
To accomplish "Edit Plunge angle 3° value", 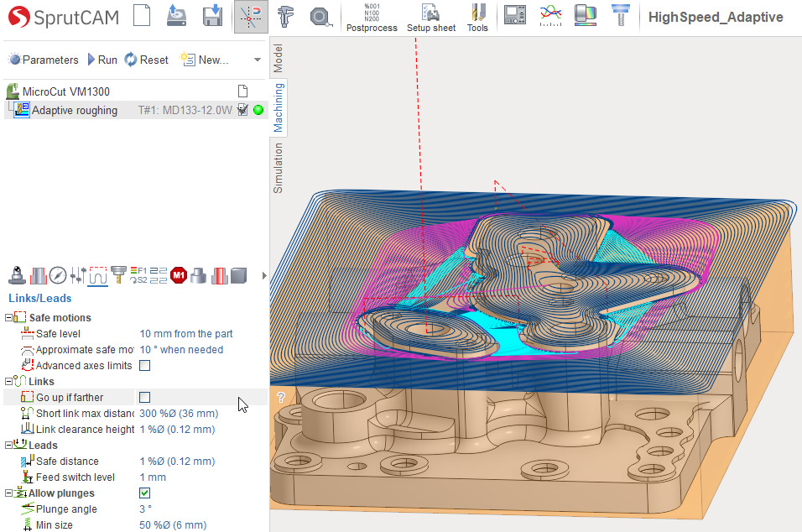I will 146,509.
